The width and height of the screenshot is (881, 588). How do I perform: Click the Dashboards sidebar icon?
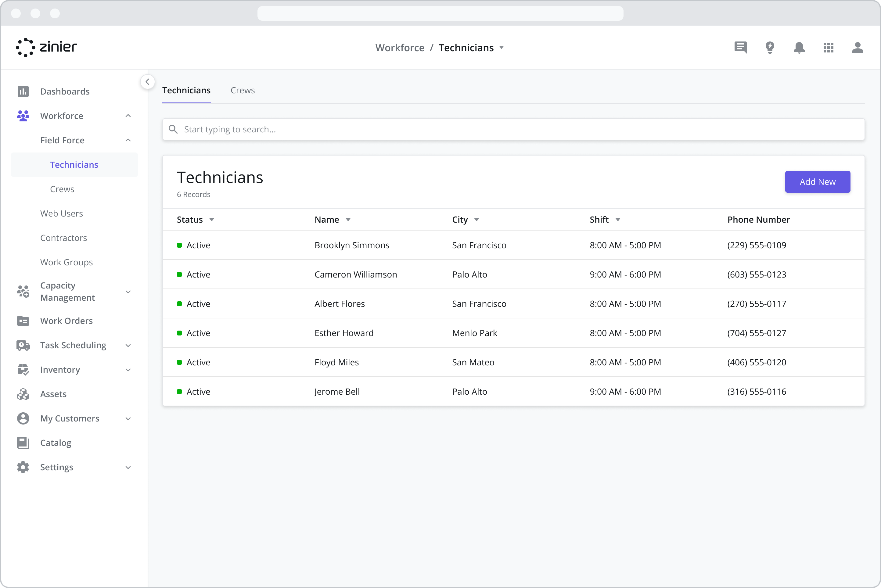pyautogui.click(x=23, y=91)
